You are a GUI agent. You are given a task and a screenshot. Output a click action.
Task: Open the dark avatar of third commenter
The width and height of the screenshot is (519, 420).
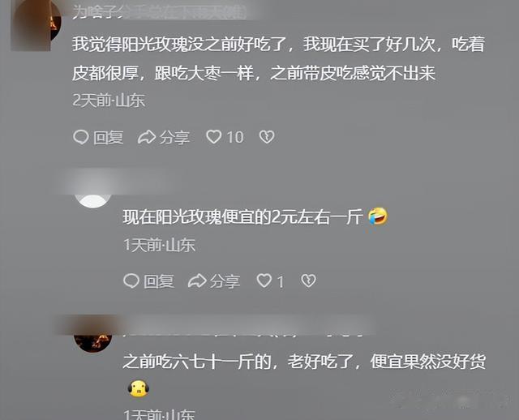click(x=93, y=341)
